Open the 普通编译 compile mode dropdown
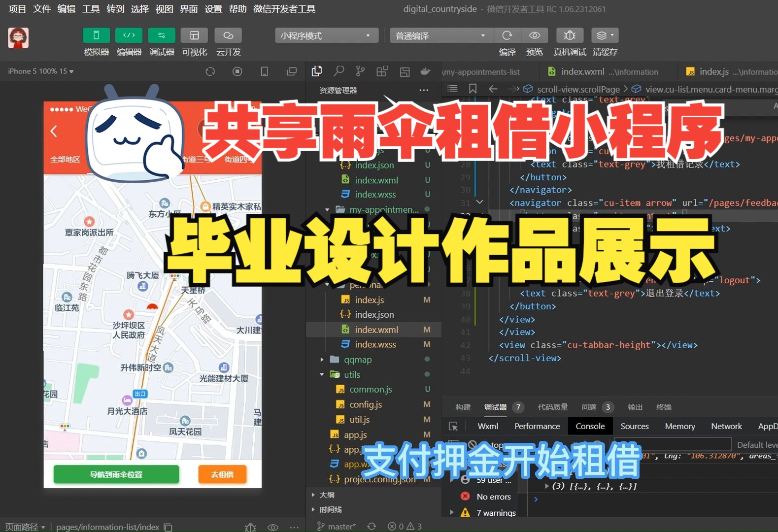This screenshot has height=532, width=778. click(441, 35)
